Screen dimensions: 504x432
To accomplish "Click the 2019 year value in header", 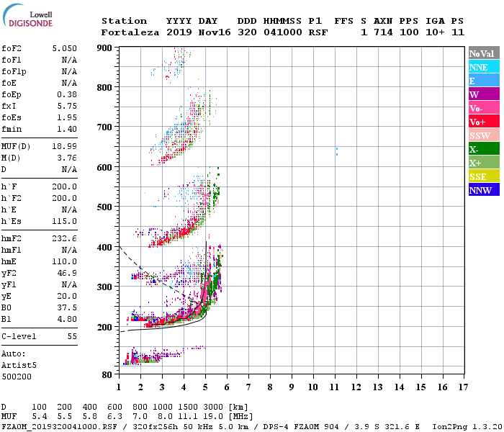I will coord(179,32).
